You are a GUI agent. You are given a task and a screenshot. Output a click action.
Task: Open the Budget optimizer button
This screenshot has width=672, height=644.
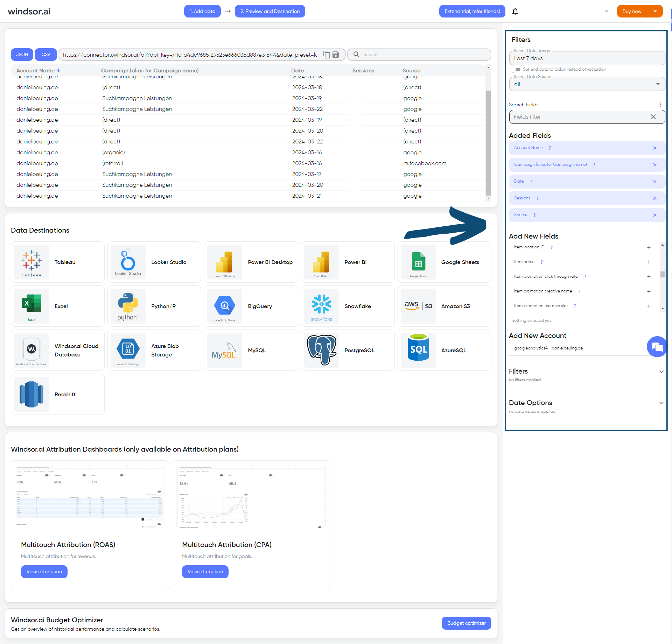point(466,623)
